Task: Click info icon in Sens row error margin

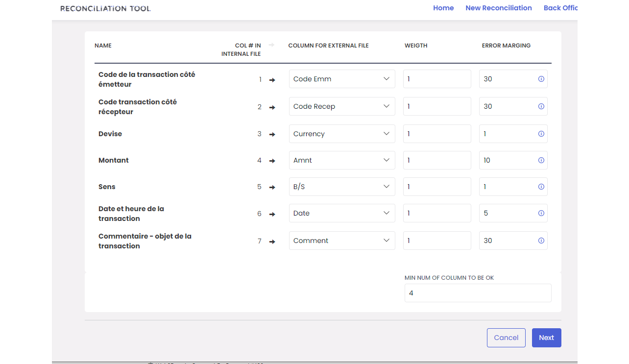Action: [541, 187]
